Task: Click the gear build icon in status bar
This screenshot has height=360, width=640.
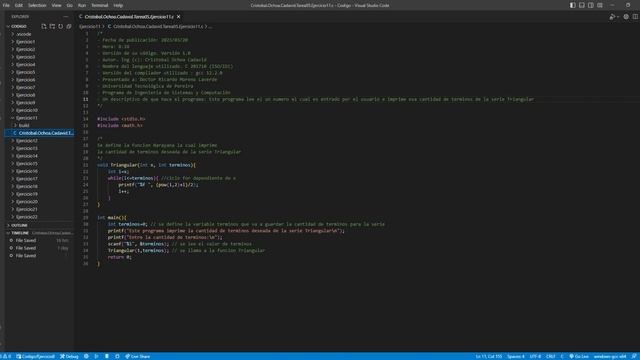Action: [x=86, y=356]
